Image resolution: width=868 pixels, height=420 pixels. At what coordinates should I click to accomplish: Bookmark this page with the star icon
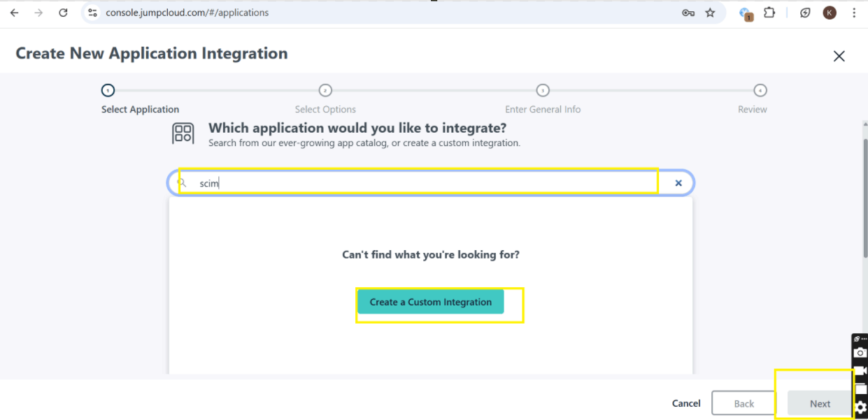coord(709,12)
